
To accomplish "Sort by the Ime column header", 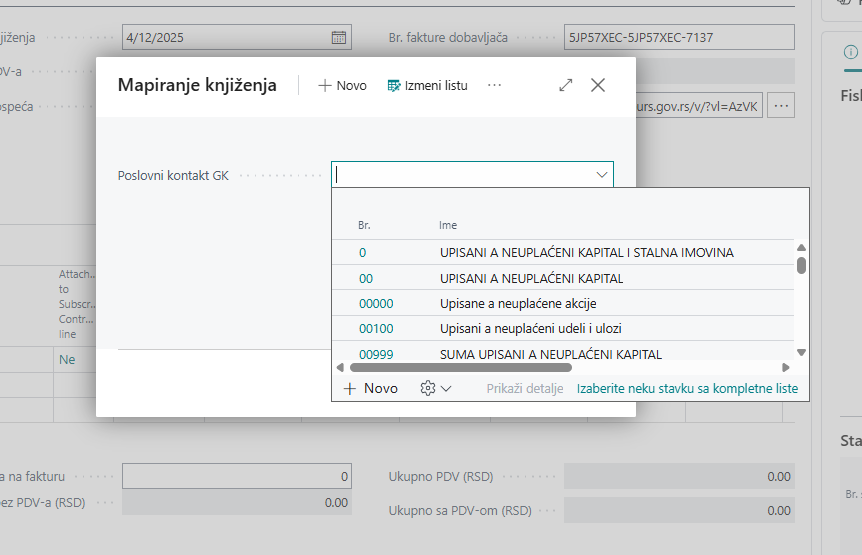I will pyautogui.click(x=448, y=226).
